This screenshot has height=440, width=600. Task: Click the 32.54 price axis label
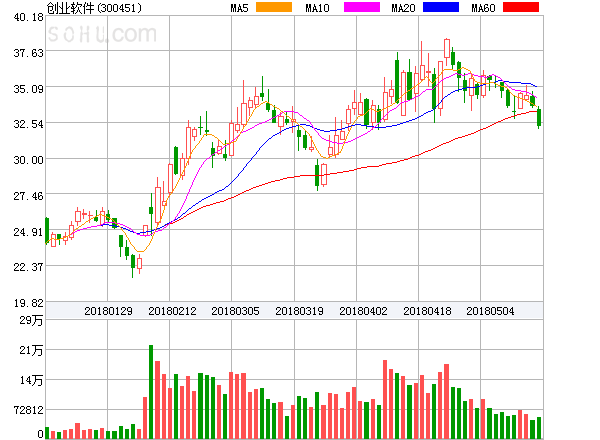(29, 124)
